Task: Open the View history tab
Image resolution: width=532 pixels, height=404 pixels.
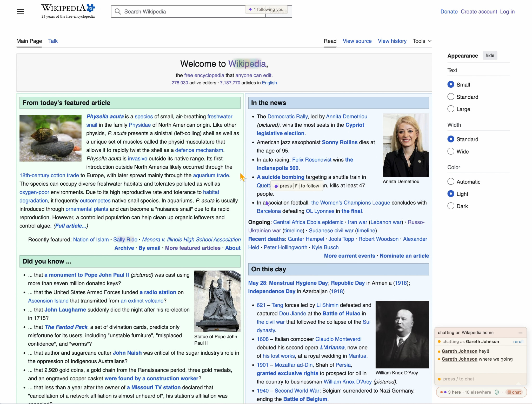Action: [x=392, y=41]
